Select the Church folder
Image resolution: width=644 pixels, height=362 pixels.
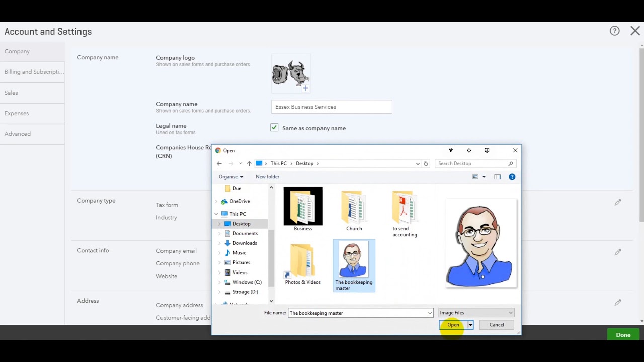tap(354, 210)
